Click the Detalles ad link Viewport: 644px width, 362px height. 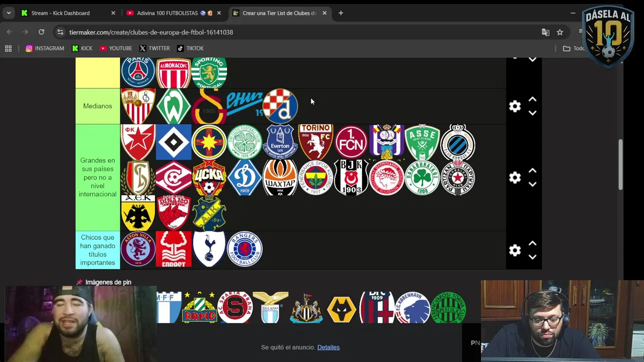pos(329,347)
